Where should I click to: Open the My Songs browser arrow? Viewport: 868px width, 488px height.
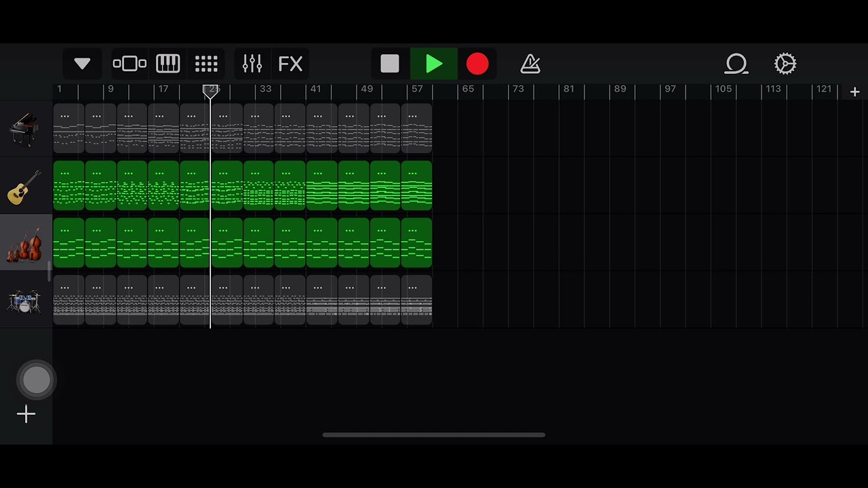82,64
